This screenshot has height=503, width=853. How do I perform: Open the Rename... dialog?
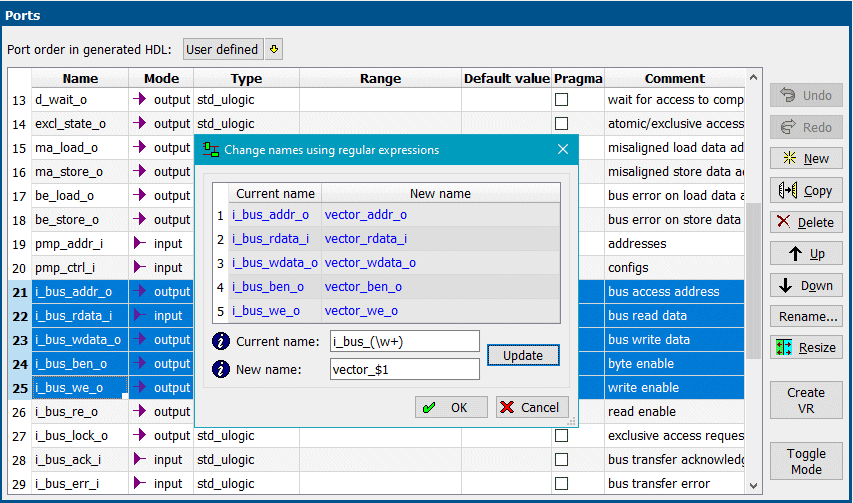[x=806, y=316]
